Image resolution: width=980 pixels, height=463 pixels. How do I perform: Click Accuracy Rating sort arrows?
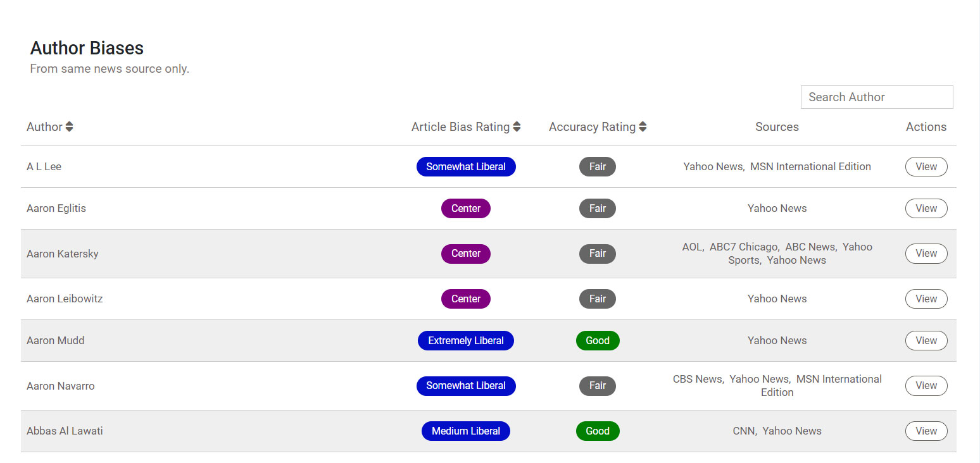[x=643, y=127]
